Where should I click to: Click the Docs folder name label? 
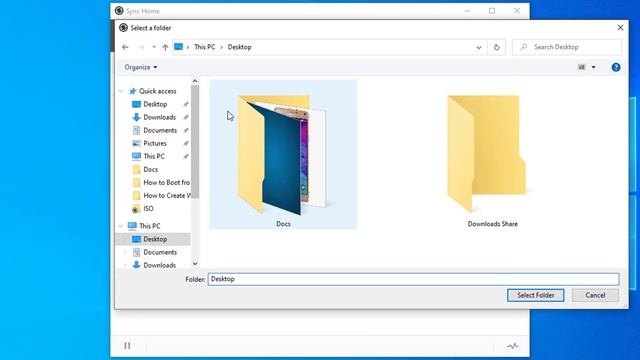click(283, 224)
